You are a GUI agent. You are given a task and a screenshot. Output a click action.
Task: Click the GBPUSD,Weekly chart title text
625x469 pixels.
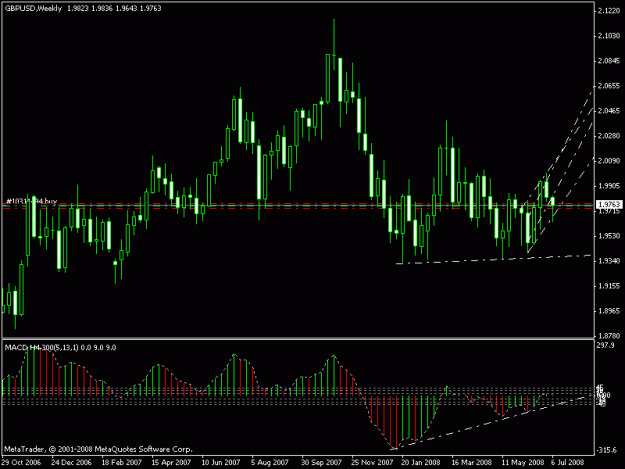click(33, 8)
